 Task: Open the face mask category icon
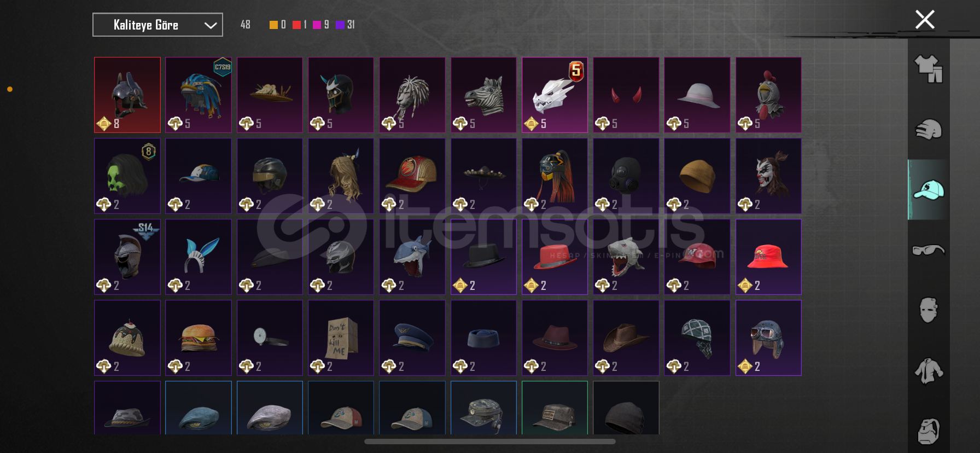(x=929, y=310)
